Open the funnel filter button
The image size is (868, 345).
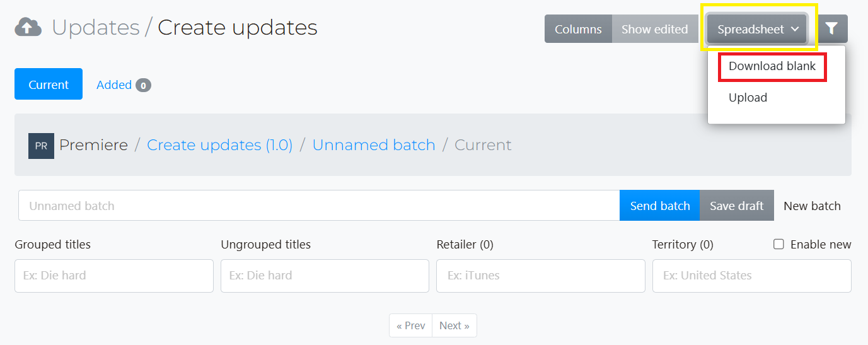[x=831, y=29]
